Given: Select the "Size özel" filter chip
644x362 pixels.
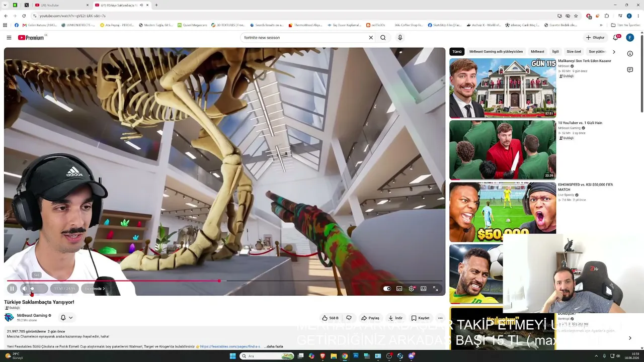Looking at the screenshot, I should pyautogui.click(x=574, y=52).
